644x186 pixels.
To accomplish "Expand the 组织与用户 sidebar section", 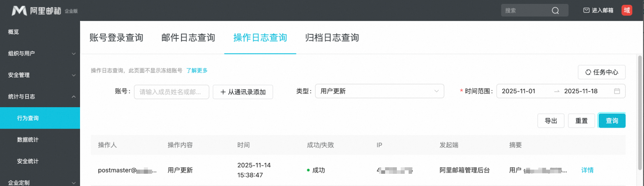I will click(40, 53).
